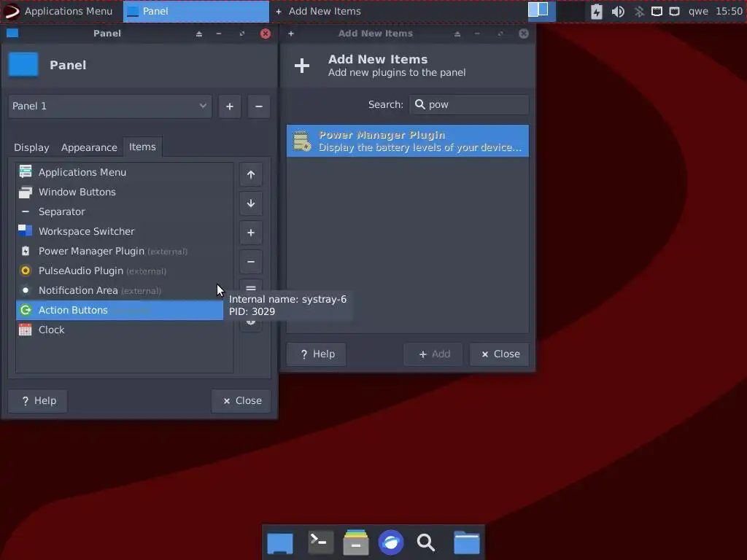Click the Window Buttons list icon
The width and height of the screenshot is (747, 560).
tap(26, 192)
